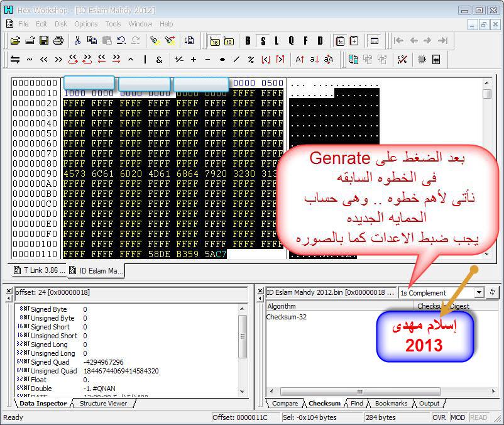Save the file with the floppy disk icon
Image resolution: width=504 pixels, height=425 pixels.
pyautogui.click(x=44, y=40)
